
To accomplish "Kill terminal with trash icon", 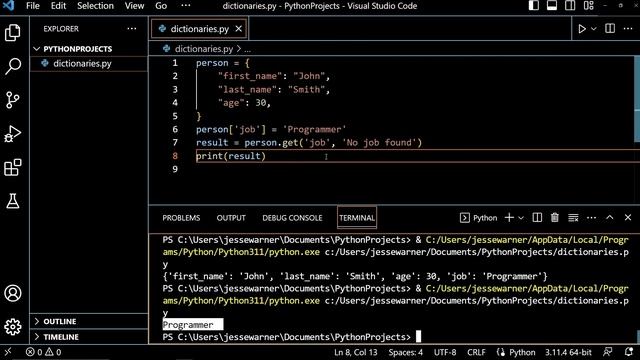I will [555, 218].
